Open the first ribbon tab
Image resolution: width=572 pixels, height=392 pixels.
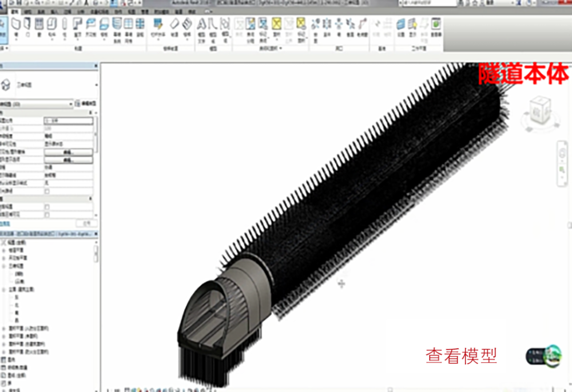[x=15, y=11]
